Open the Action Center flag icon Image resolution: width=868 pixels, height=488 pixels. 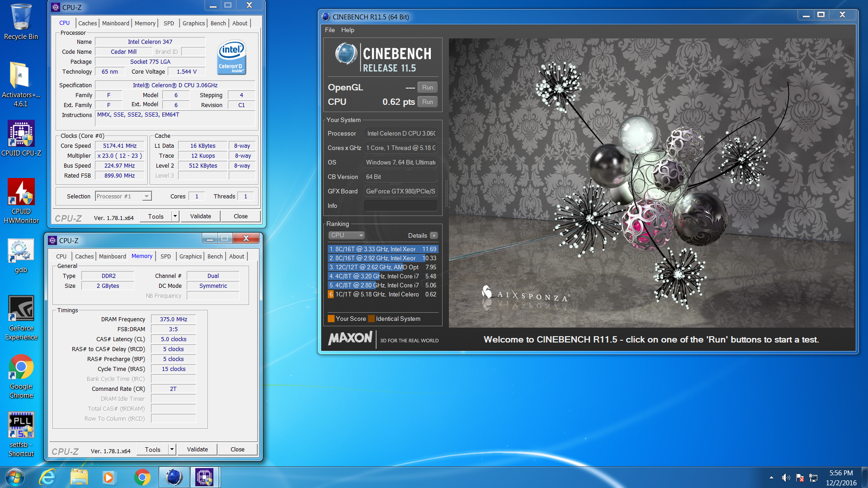click(x=800, y=478)
